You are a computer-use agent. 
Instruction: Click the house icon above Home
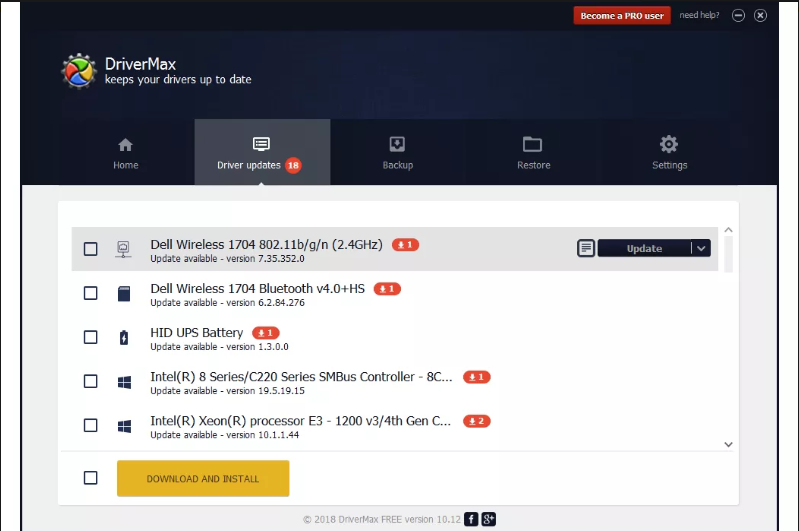point(125,145)
